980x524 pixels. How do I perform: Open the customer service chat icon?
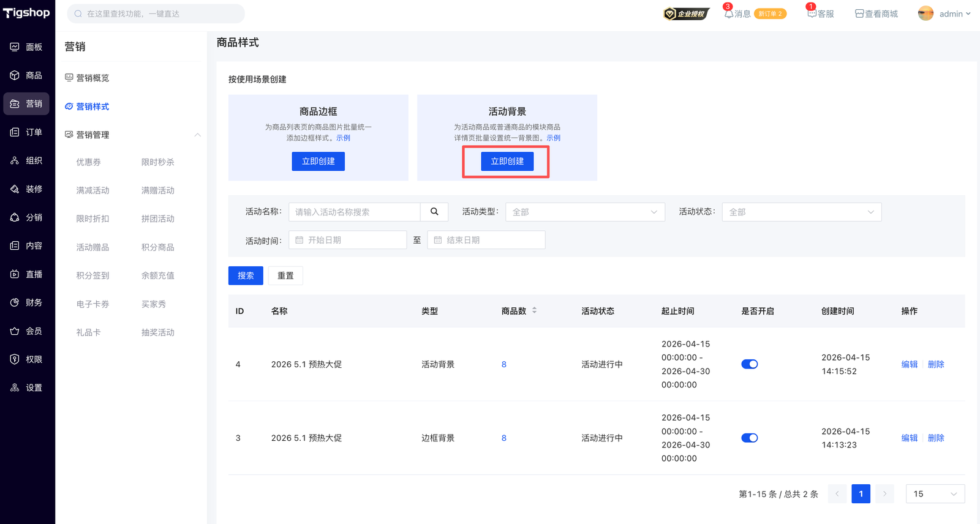[812, 14]
